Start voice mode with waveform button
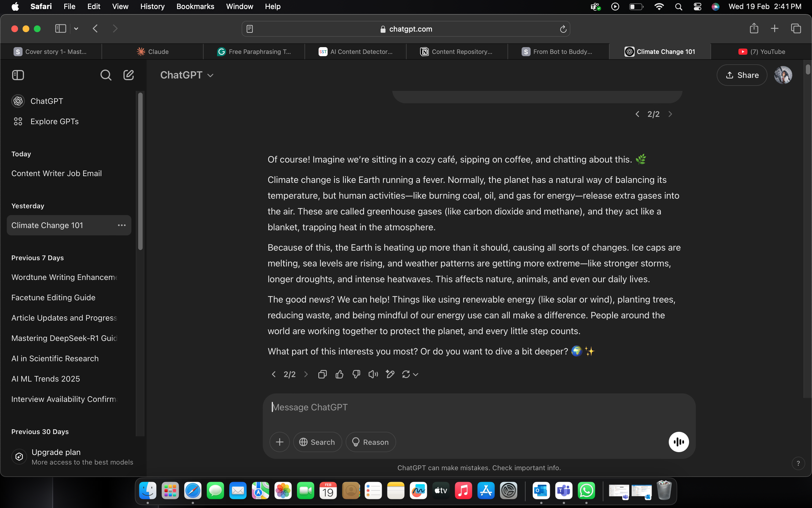Screen dimensions: 812x508 point(678,442)
